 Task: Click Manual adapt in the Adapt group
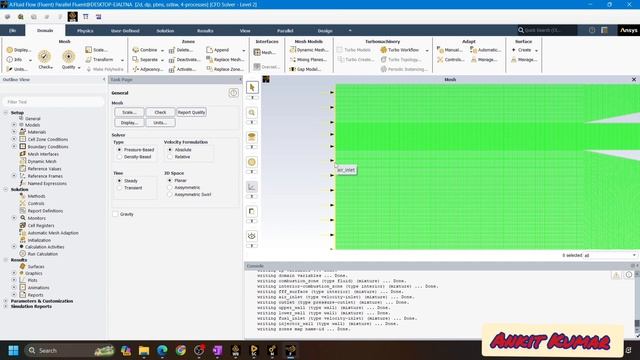451,50
